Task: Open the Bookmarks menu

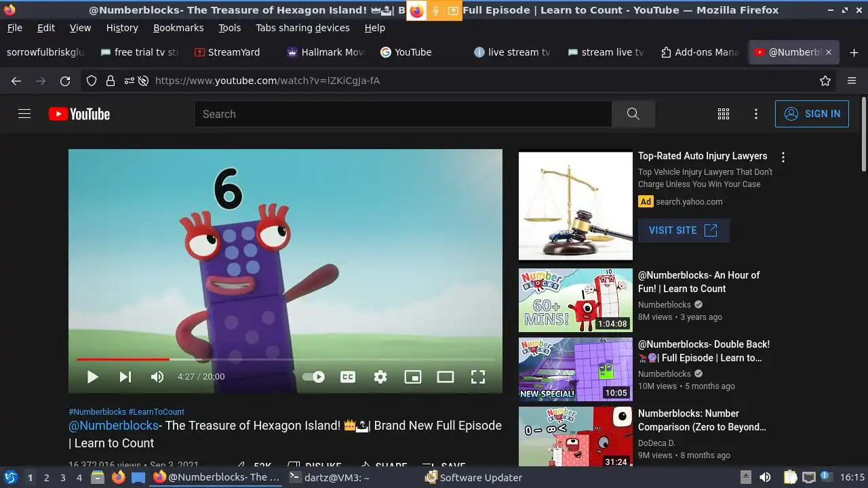Action: (178, 28)
